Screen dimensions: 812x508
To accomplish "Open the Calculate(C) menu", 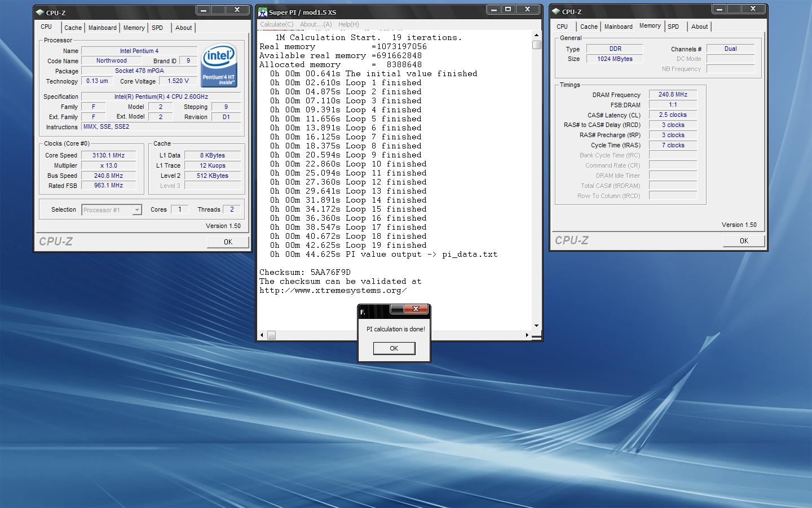I will 276,24.
